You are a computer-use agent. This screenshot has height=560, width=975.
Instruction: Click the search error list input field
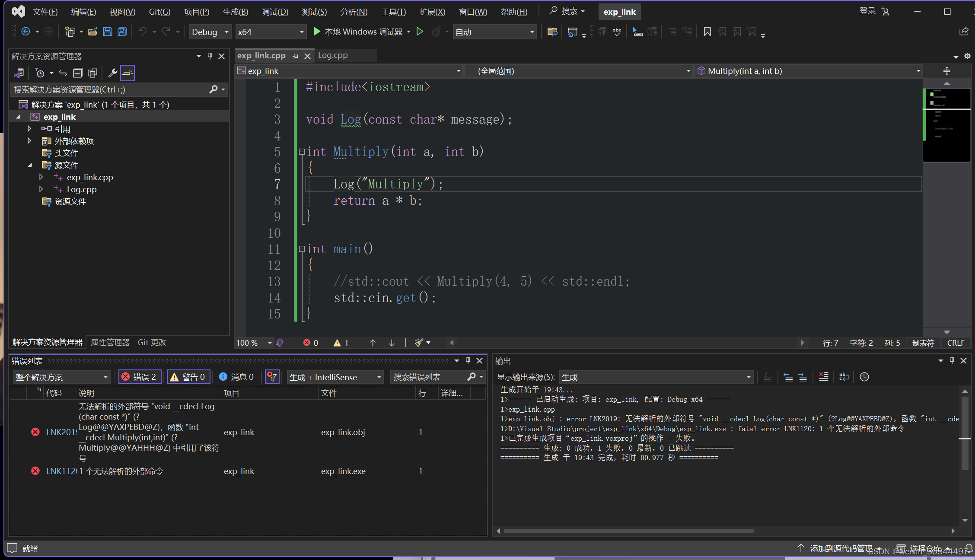click(x=428, y=377)
